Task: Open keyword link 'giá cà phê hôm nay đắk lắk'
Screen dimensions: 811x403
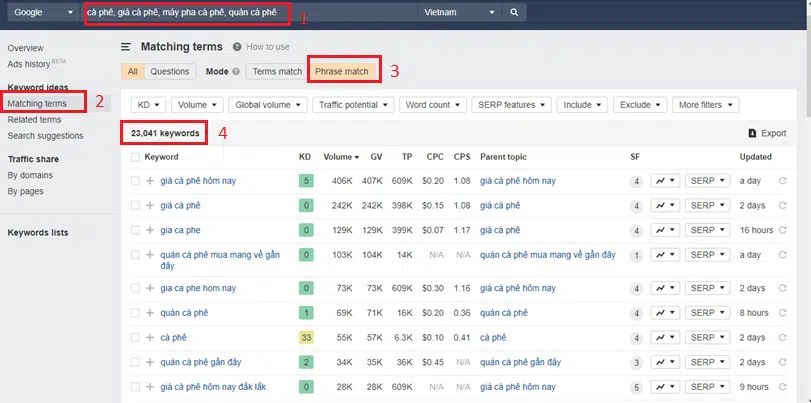Action: click(x=213, y=387)
